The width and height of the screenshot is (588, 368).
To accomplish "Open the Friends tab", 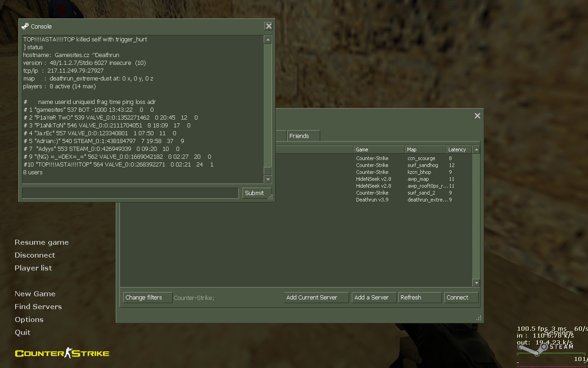I will [x=303, y=136].
